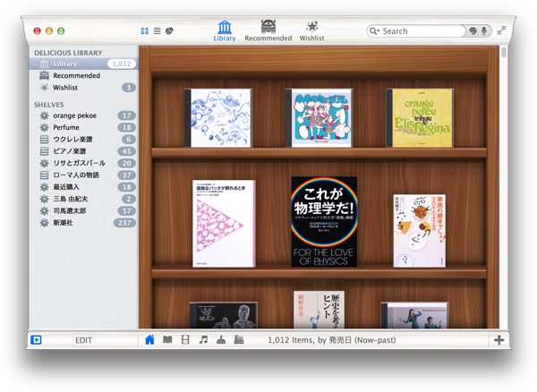
Task: Filter by books icon in bottom bar
Action: [167, 340]
